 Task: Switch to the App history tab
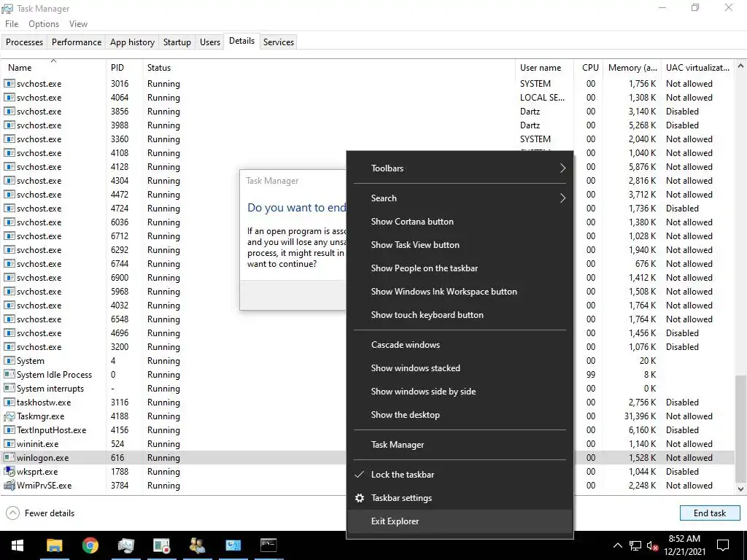tap(133, 42)
